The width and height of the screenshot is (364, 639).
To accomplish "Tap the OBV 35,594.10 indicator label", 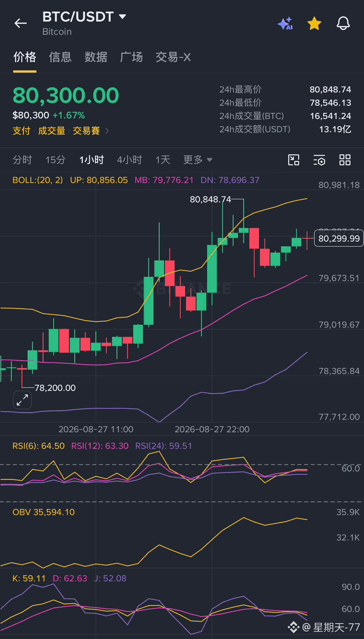I will point(44,512).
